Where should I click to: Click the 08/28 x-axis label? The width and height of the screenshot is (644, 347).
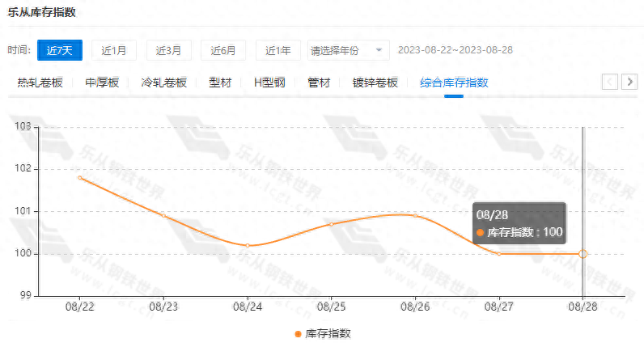(583, 307)
